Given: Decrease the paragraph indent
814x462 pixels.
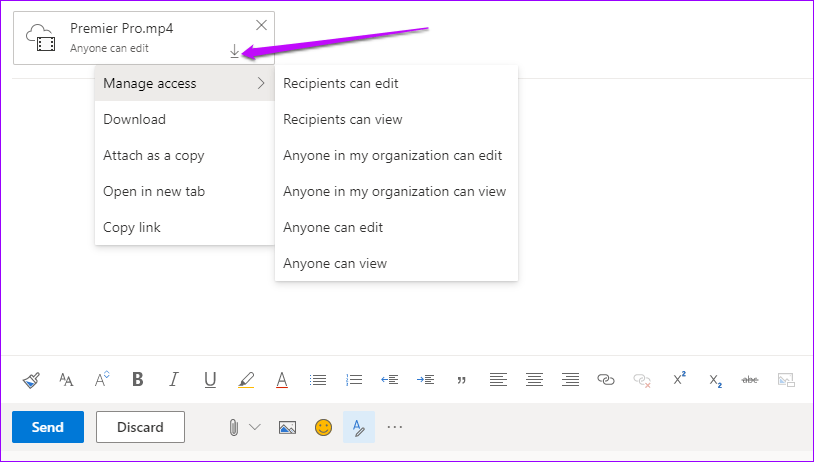Looking at the screenshot, I should point(389,380).
